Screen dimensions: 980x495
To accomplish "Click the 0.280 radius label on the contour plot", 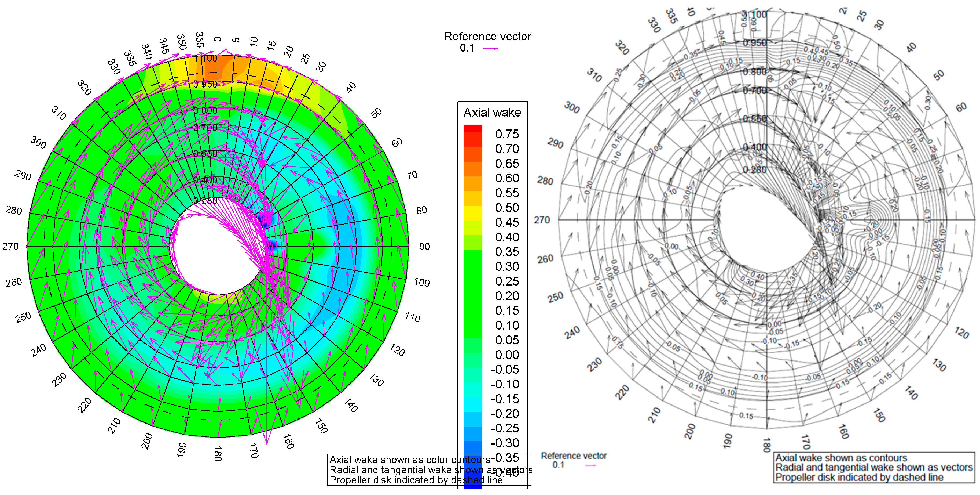I will click(x=755, y=169).
